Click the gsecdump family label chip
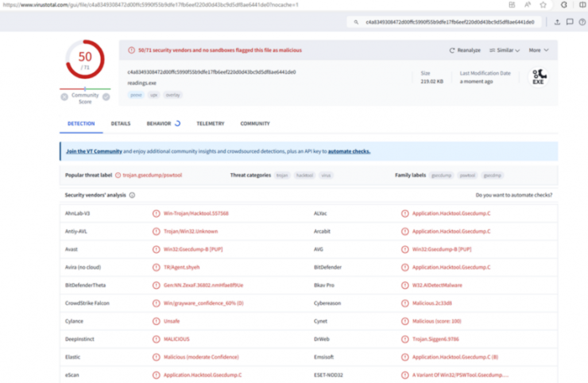The image size is (588, 383). pyautogui.click(x=442, y=176)
